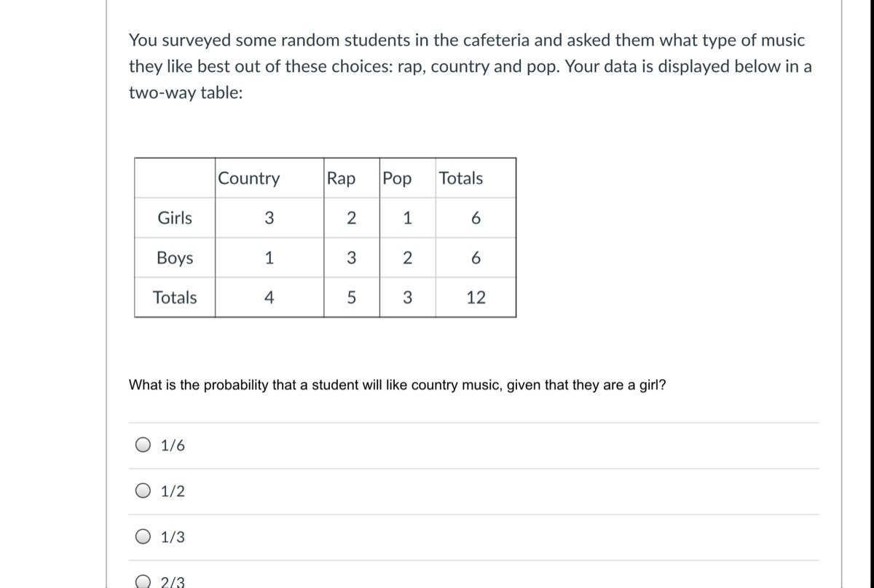Choose the 1/2 answer option
The image size is (874, 588).
(144, 491)
